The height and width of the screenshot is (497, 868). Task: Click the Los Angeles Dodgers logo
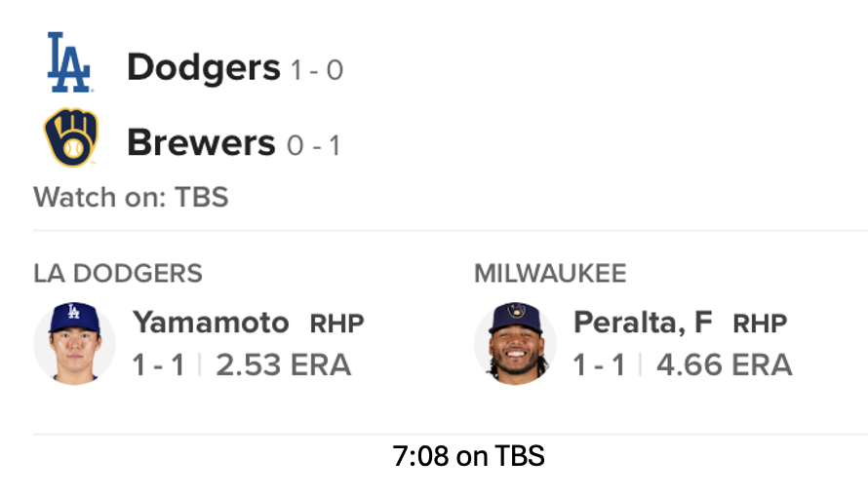69,63
